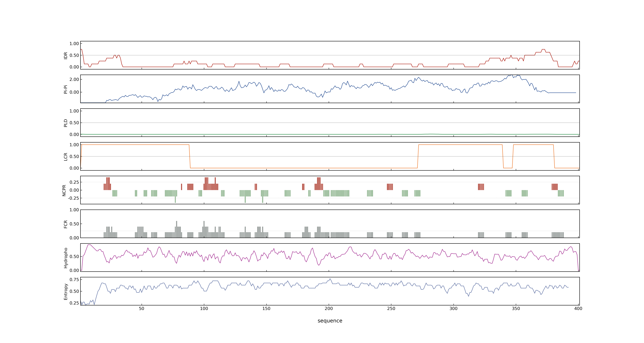Click the Pi-Pi y-axis label
The height and width of the screenshot is (343, 644).
coord(66,89)
